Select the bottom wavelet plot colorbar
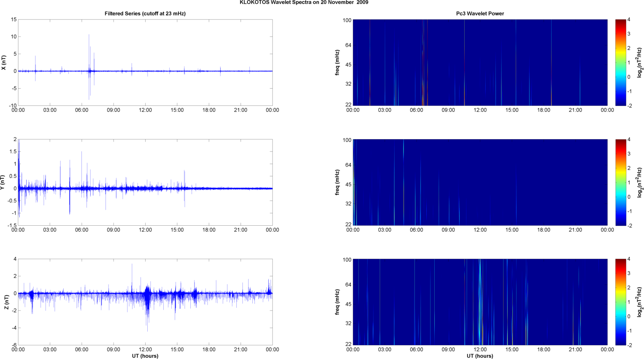Image resolution: width=644 pixels, height=359 pixels. coord(620,302)
